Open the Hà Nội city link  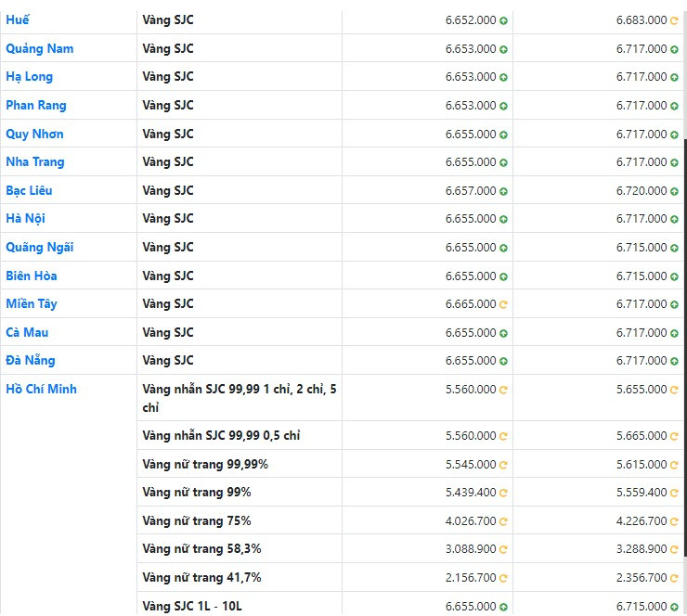pos(25,218)
